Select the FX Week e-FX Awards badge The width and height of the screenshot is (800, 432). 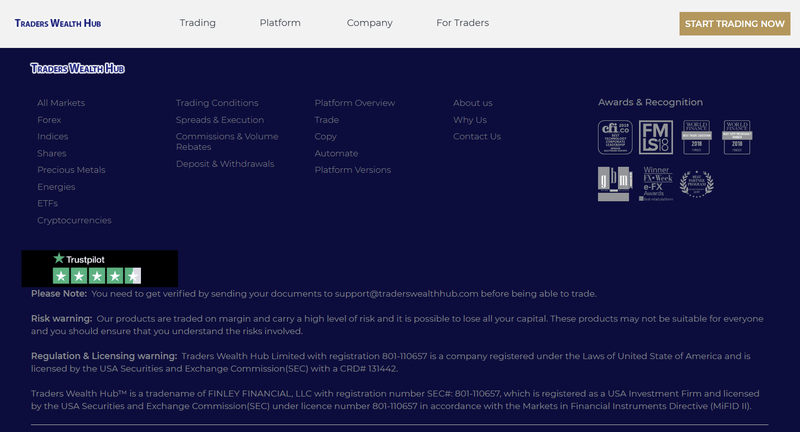tap(656, 184)
